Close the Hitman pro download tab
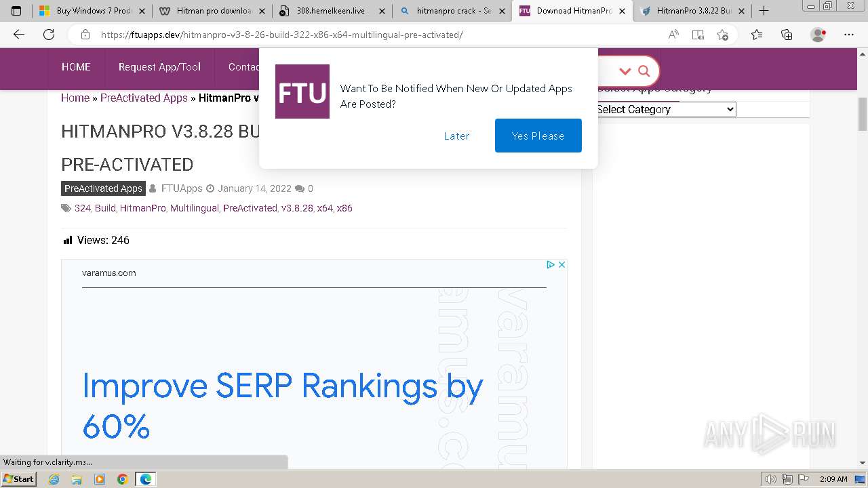868x488 pixels. [x=262, y=11]
